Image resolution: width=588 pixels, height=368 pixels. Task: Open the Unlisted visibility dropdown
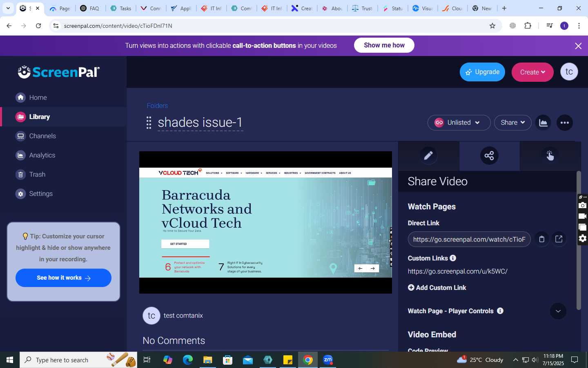[459, 123]
